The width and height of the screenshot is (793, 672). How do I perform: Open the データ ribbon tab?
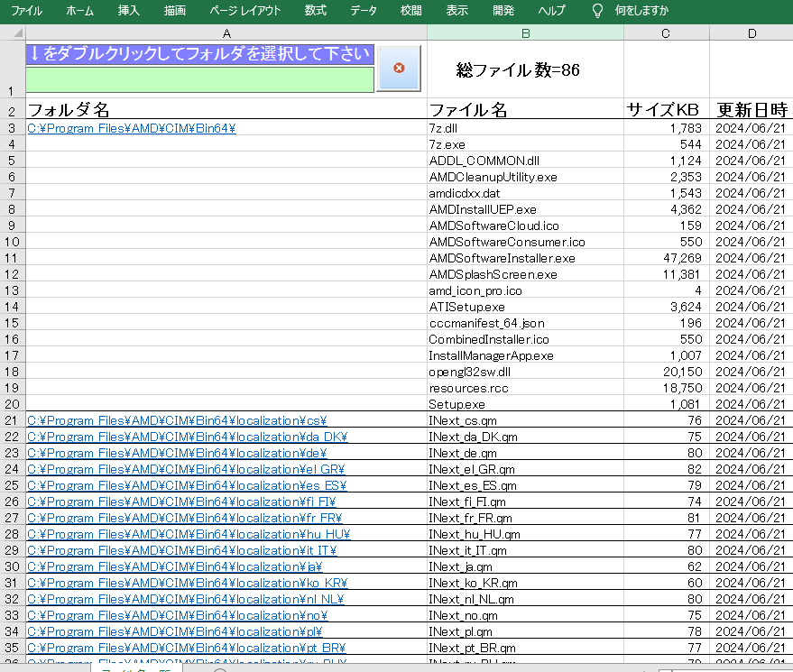[x=364, y=11]
